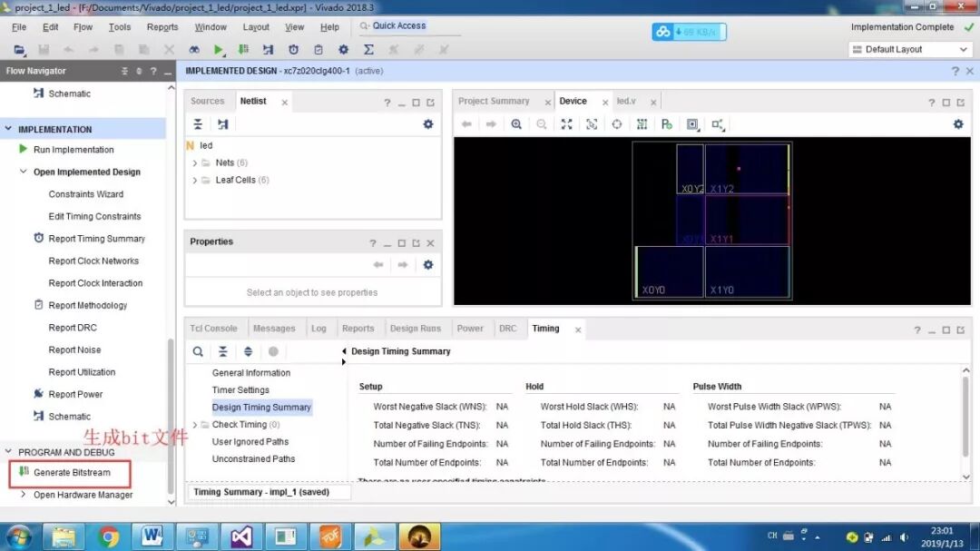The height and width of the screenshot is (551, 980).
Task: Zoom out on the Device view
Action: 541,123
